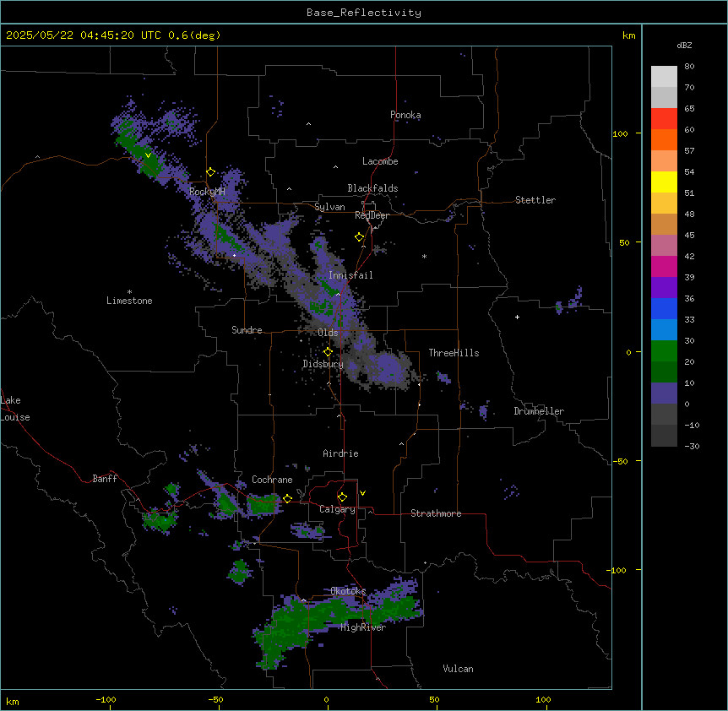Click the Ponoka city label
728x711 pixels.
(405, 115)
